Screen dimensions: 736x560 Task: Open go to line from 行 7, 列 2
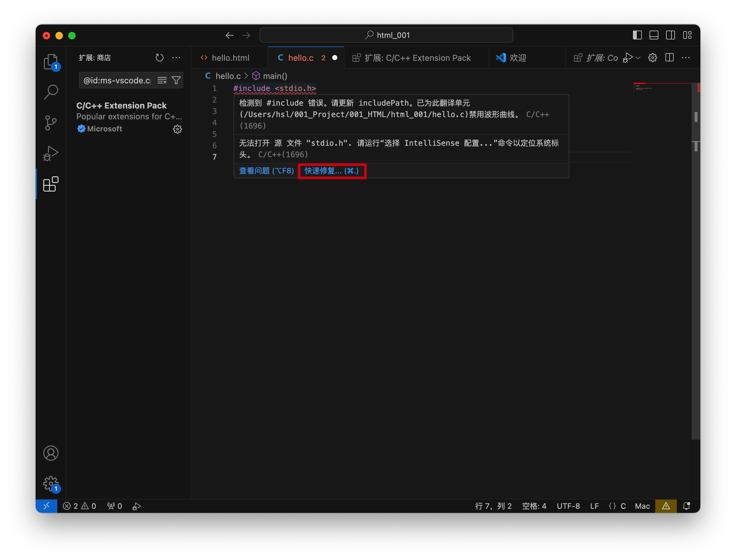pos(493,506)
